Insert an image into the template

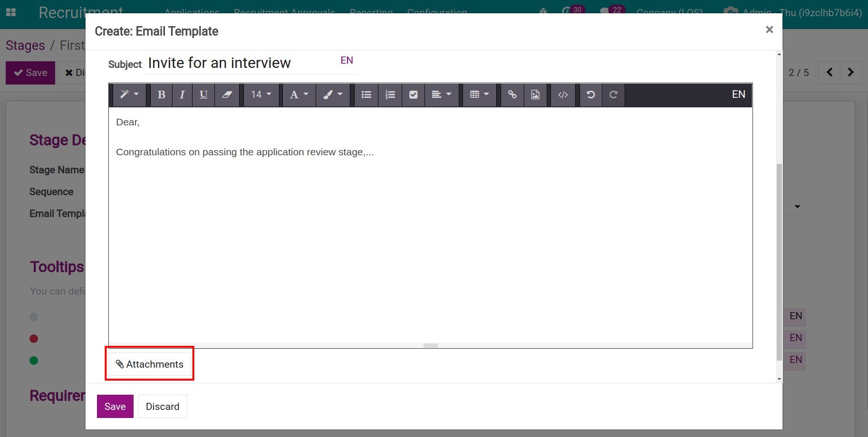click(x=535, y=95)
